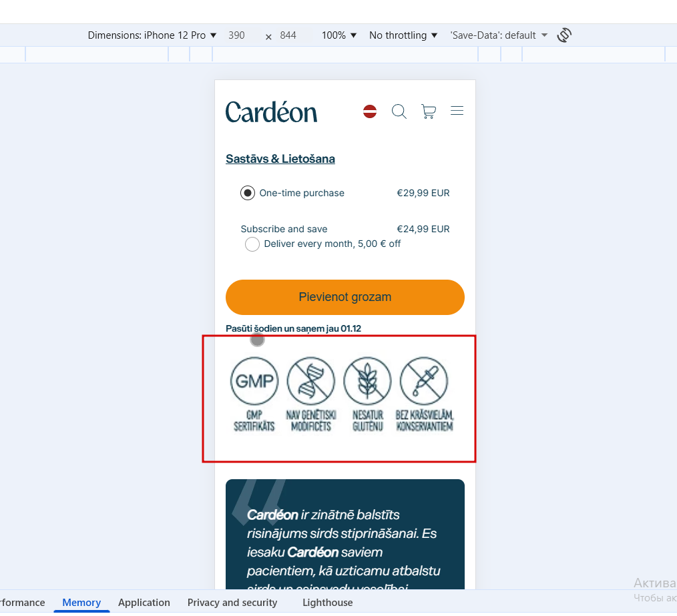Image resolution: width=677 pixels, height=616 pixels.
Task: Switch to the Lighthouse tab
Action: [x=328, y=602]
